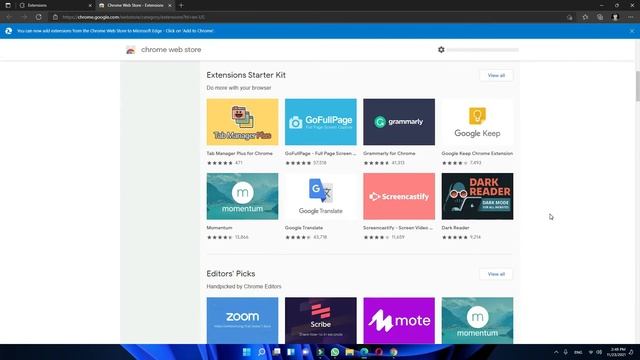The width and height of the screenshot is (640, 360).
Task: Open Task View on the taskbar
Action: [277, 352]
